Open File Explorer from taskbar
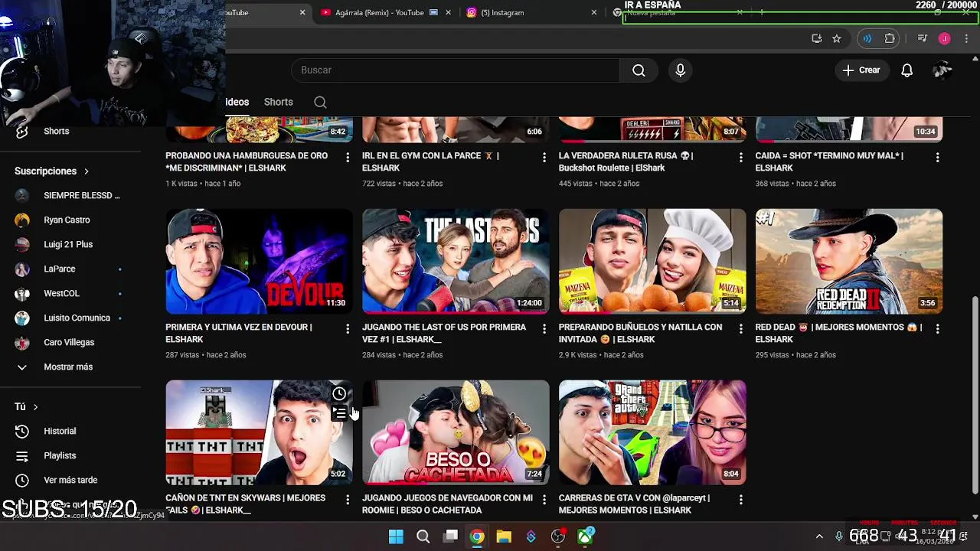Viewport: 980px width, 551px height. [504, 536]
